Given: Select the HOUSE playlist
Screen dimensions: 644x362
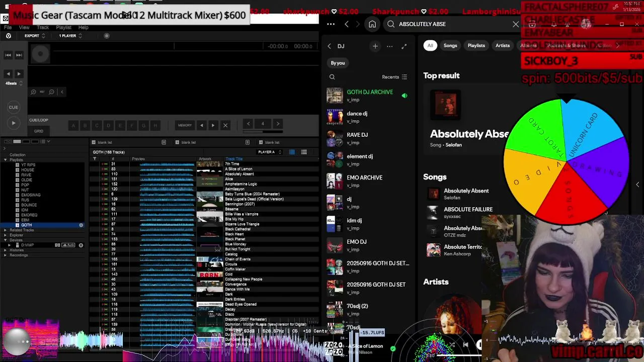Looking at the screenshot, I should click(27, 170).
